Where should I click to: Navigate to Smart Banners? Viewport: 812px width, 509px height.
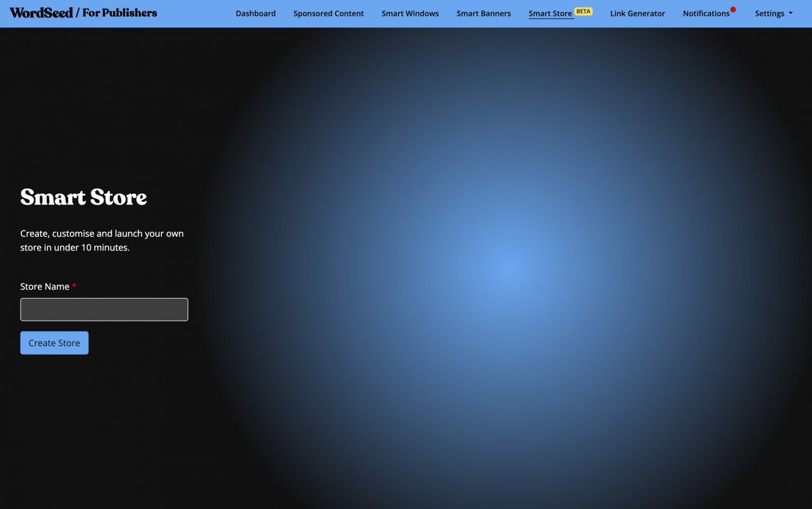pyautogui.click(x=483, y=13)
